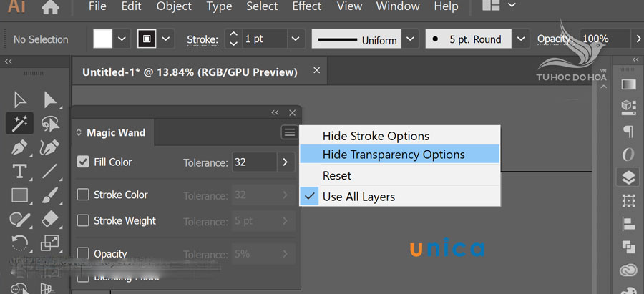
Task: Select the Direct Selection tool
Action: [x=50, y=99]
